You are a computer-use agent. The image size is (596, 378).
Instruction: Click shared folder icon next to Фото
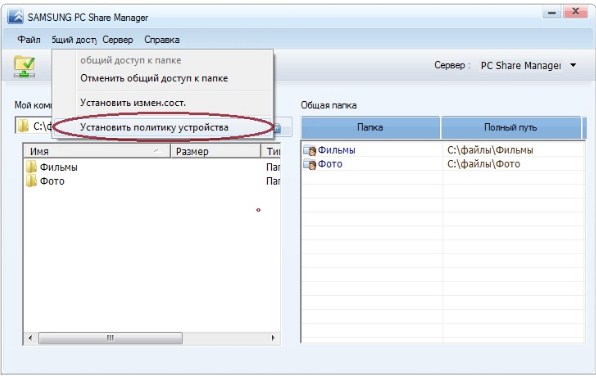tap(310, 164)
